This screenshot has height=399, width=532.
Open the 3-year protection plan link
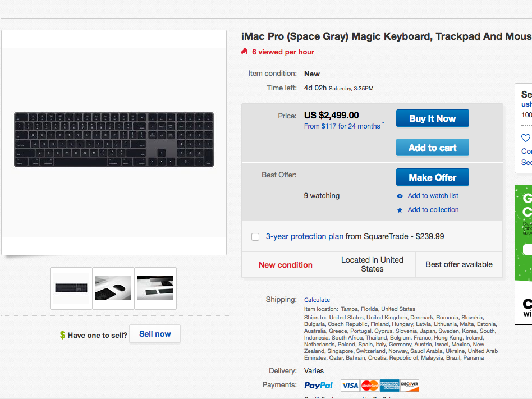pos(304,236)
